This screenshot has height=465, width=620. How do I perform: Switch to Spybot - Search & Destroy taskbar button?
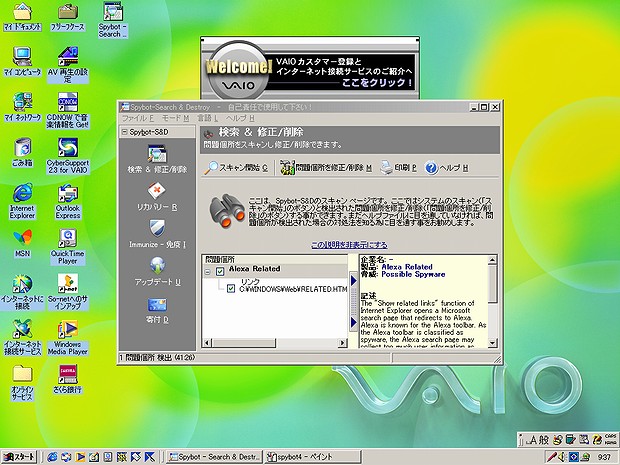coord(214,457)
